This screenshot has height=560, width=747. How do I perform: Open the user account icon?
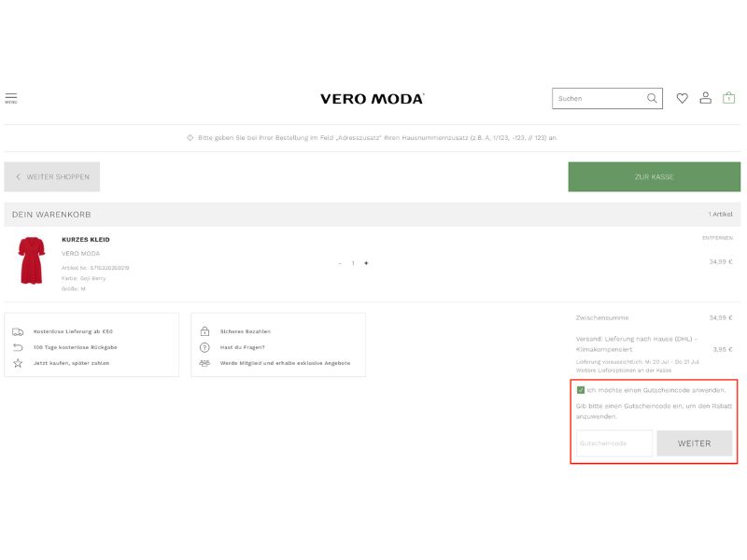(706, 98)
